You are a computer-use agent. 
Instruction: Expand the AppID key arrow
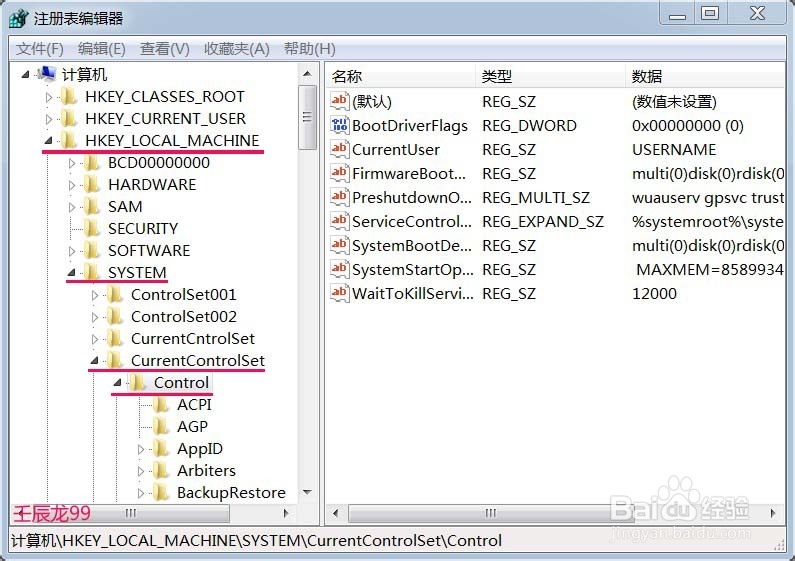tap(140, 449)
